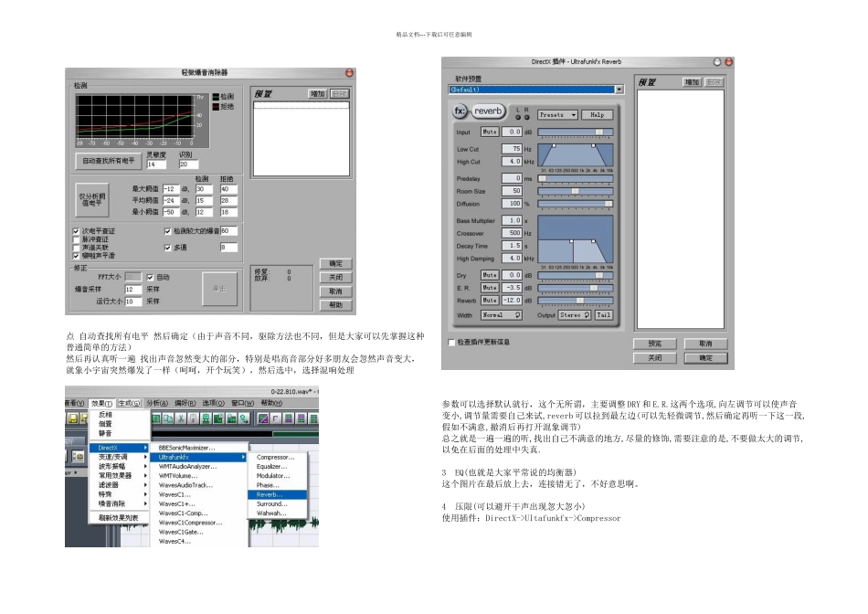Toggle the 多遍 checkbox
The image size is (868, 614).
click(168, 248)
